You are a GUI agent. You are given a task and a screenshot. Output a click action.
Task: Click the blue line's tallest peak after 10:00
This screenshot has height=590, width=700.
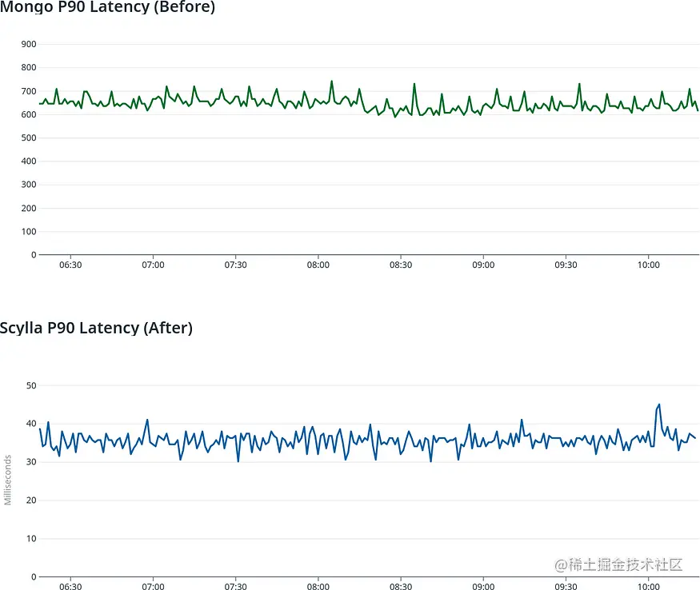tap(659, 405)
